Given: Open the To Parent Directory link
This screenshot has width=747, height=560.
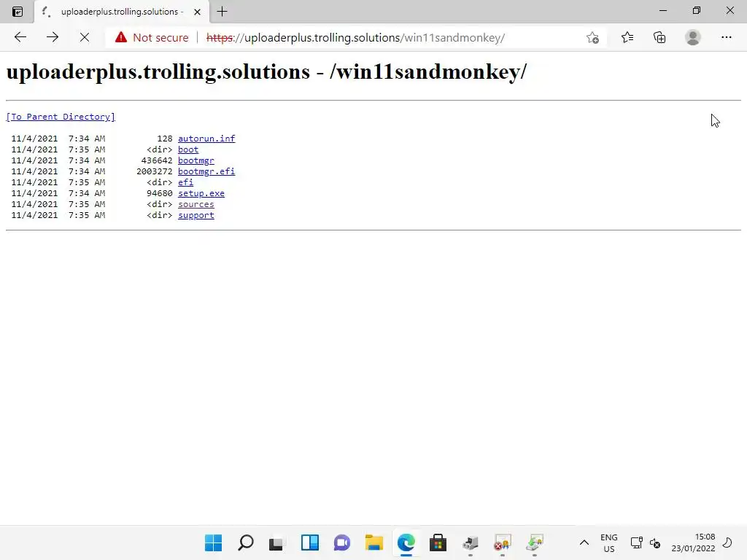Looking at the screenshot, I should [61, 117].
